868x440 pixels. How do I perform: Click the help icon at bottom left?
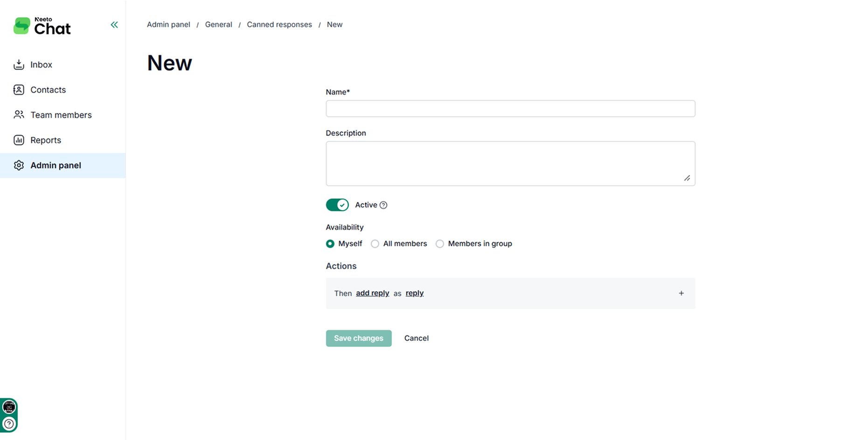[9, 424]
